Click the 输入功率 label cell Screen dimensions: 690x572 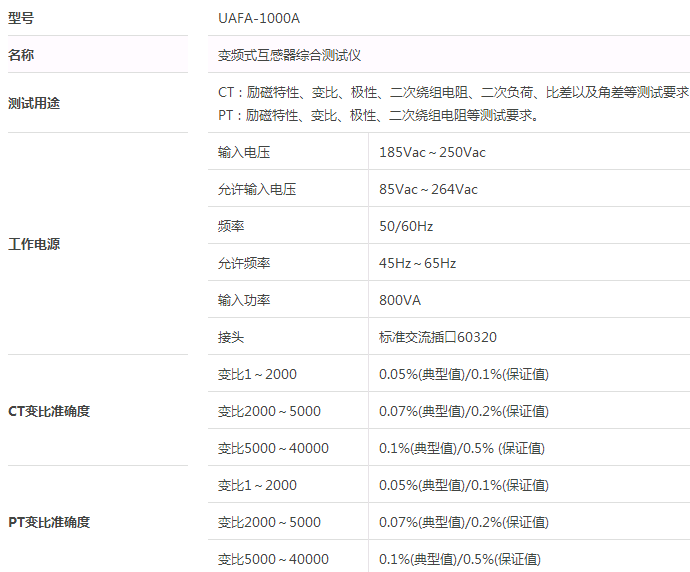[244, 300]
